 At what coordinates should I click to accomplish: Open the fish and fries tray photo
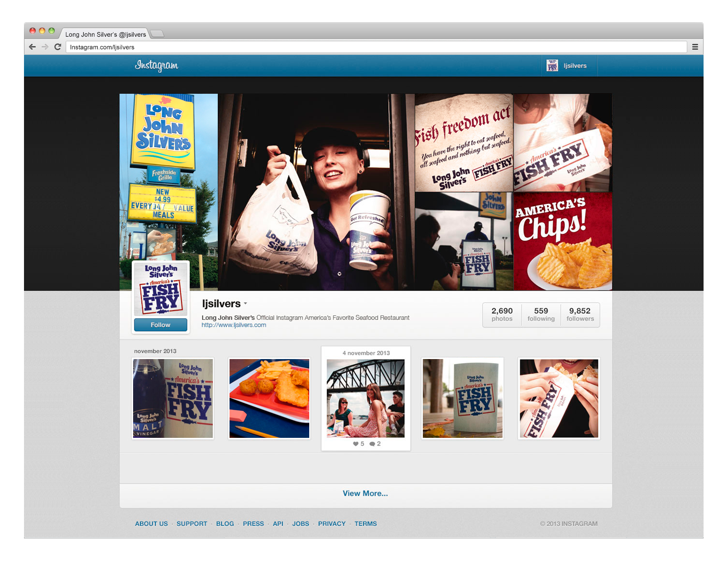tap(269, 398)
